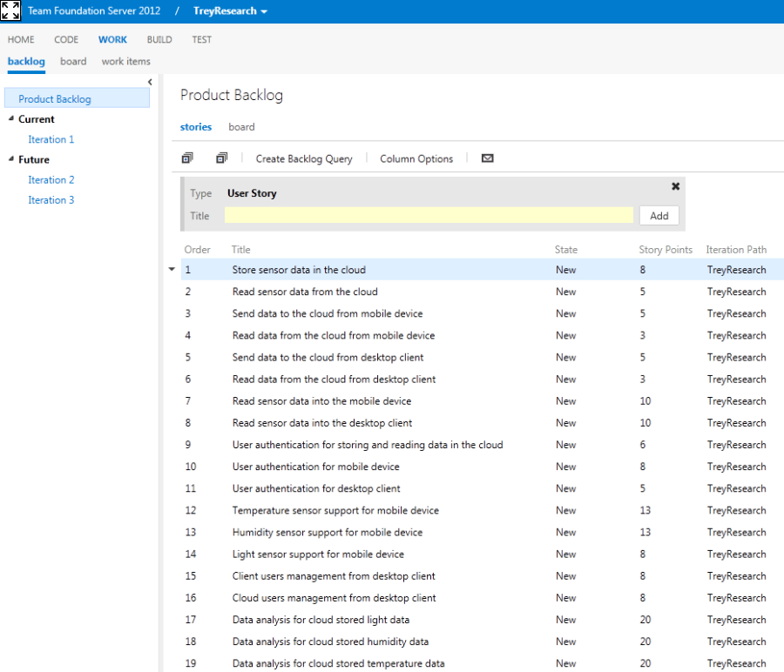The height and width of the screenshot is (672, 784).
Task: Collapse the left navigation pane
Action: coord(150,82)
